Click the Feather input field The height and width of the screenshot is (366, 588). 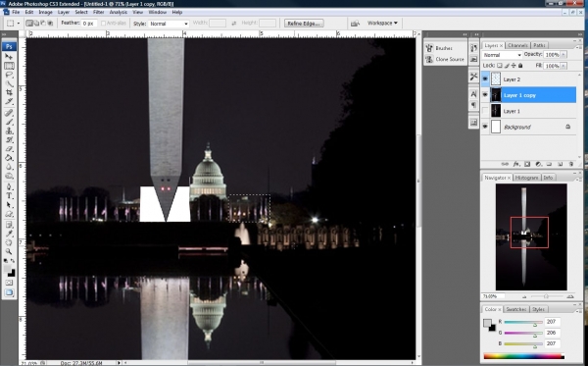pos(89,24)
